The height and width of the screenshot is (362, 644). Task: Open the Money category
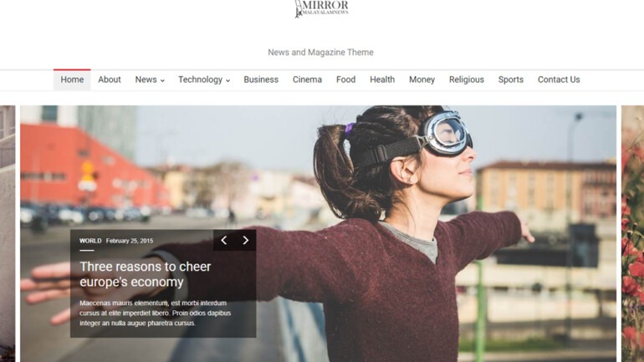[422, 80]
